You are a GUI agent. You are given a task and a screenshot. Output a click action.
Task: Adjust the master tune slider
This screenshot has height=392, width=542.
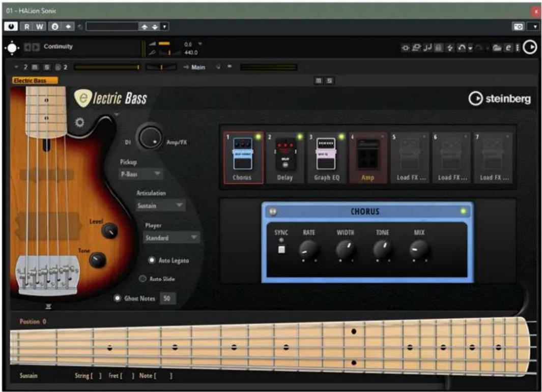pyautogui.click(x=169, y=52)
